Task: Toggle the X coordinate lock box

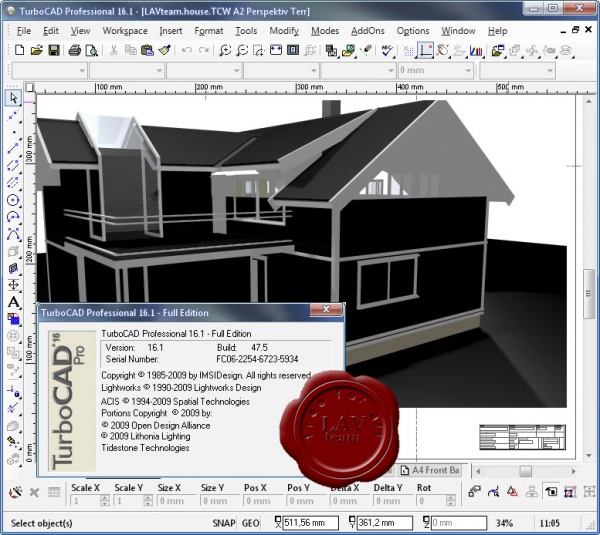Action: pos(278,519)
